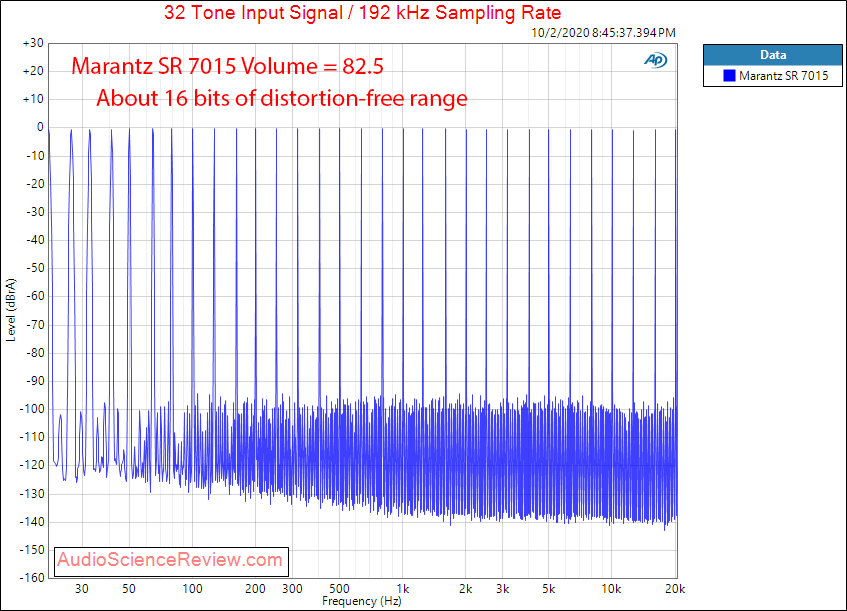Select the Marantz SR 7015 legend label
This screenshot has height=611, width=847.
pos(783,76)
